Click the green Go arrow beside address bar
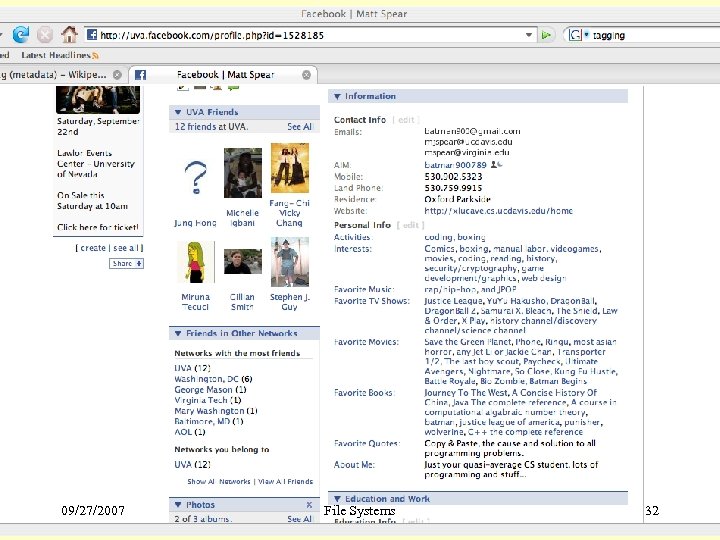This screenshot has width=720, height=540. pos(546,35)
